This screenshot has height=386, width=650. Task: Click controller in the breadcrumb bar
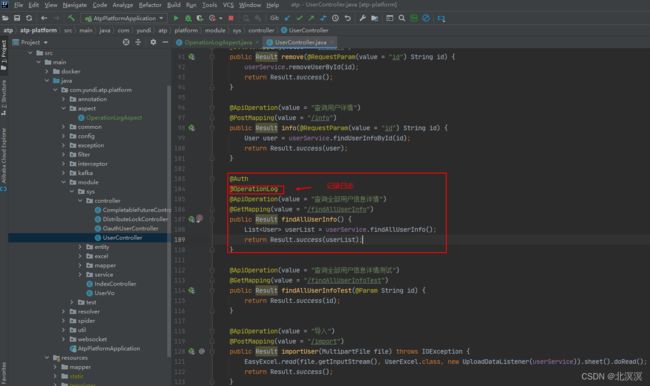click(x=261, y=30)
